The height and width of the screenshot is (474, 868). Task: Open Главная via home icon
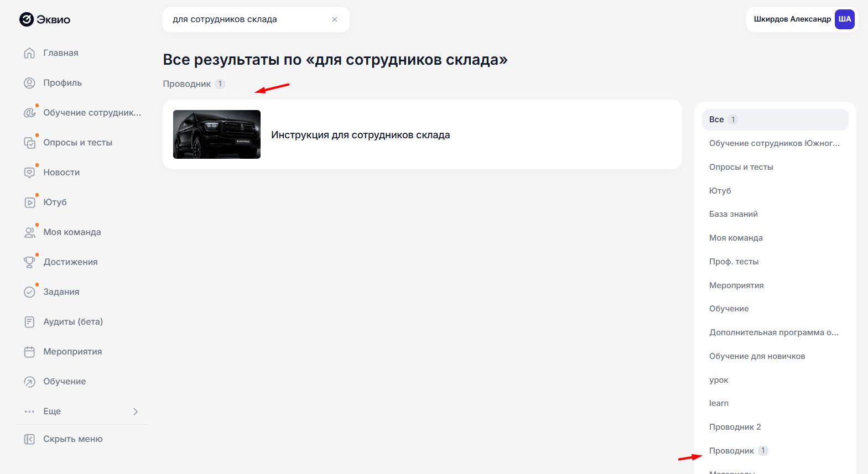[29, 53]
